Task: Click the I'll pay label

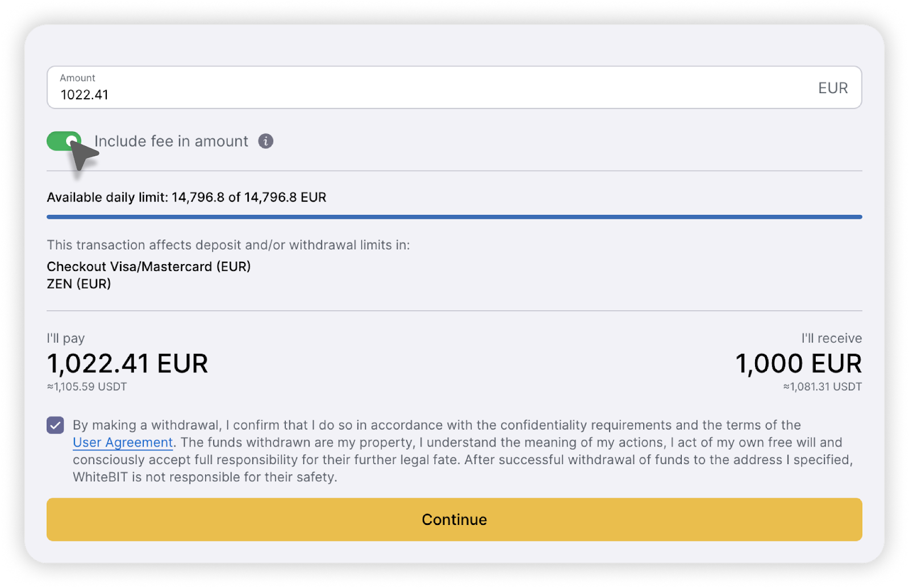Action: (x=66, y=338)
